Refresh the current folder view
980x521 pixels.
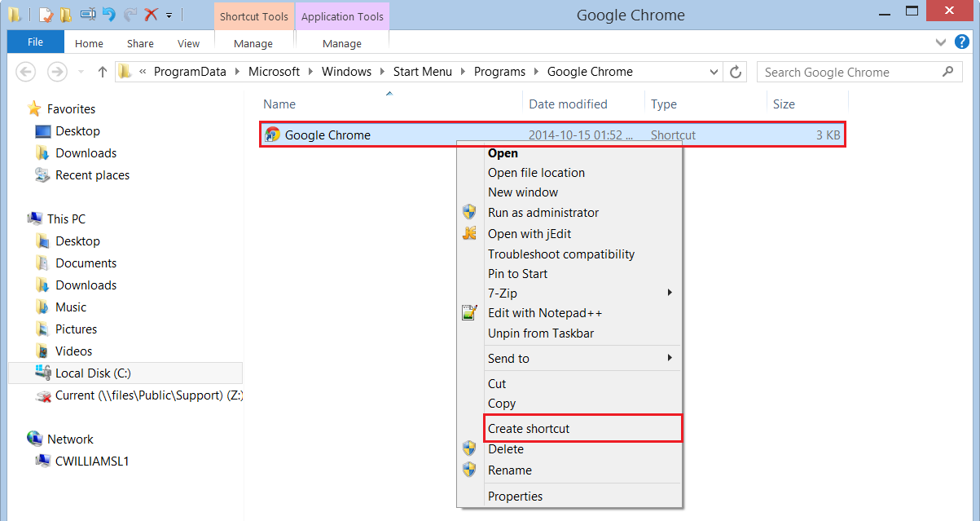click(x=736, y=72)
